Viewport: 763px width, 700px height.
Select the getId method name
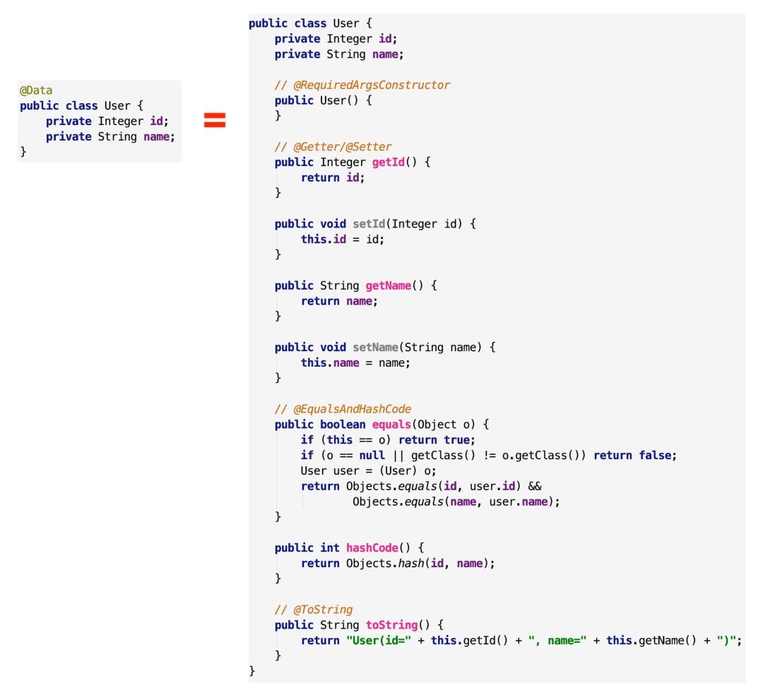(x=389, y=162)
